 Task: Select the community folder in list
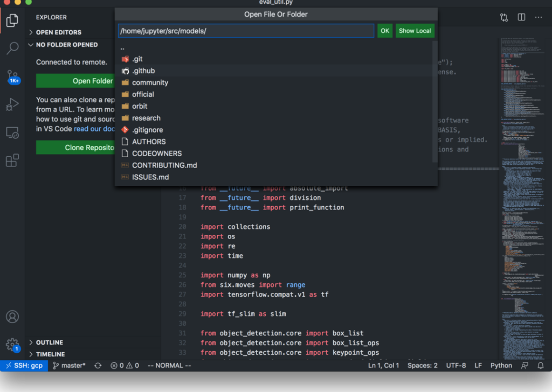coord(150,82)
